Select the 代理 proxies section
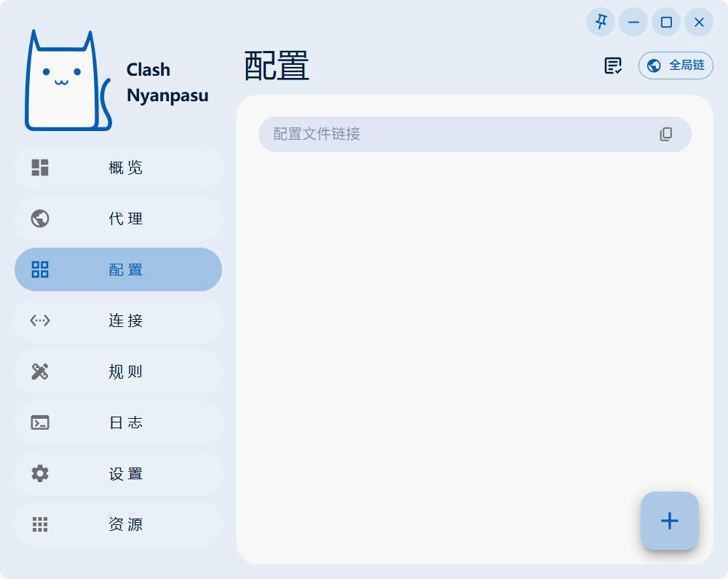This screenshot has height=579, width=728. [x=118, y=218]
